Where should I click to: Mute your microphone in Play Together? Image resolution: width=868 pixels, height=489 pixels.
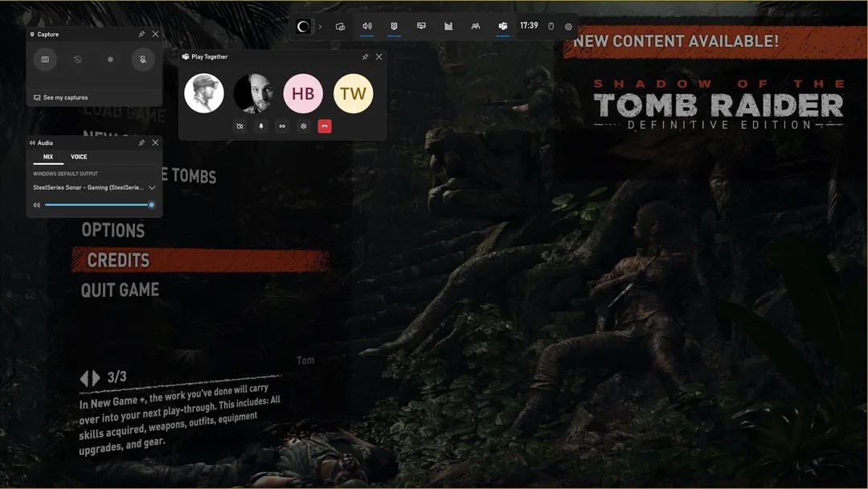260,126
